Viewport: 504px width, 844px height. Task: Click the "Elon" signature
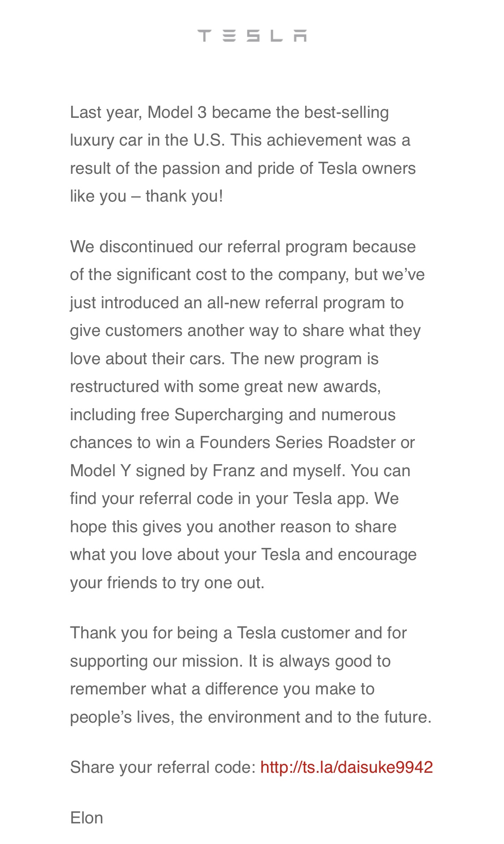(x=86, y=818)
